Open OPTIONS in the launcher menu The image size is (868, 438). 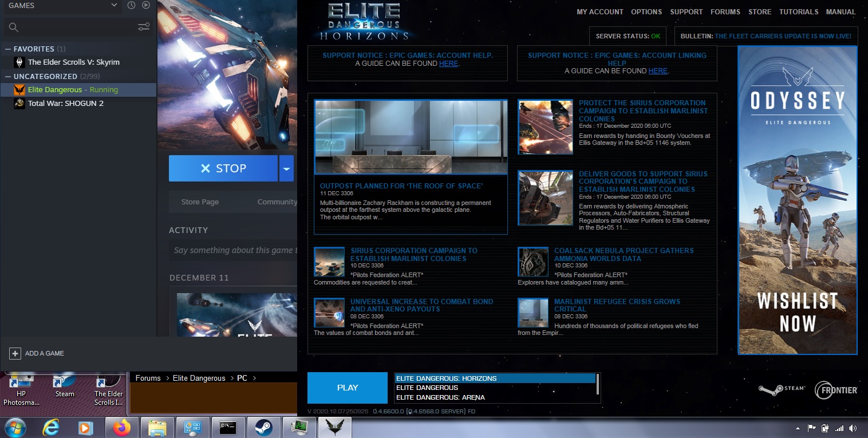point(646,12)
